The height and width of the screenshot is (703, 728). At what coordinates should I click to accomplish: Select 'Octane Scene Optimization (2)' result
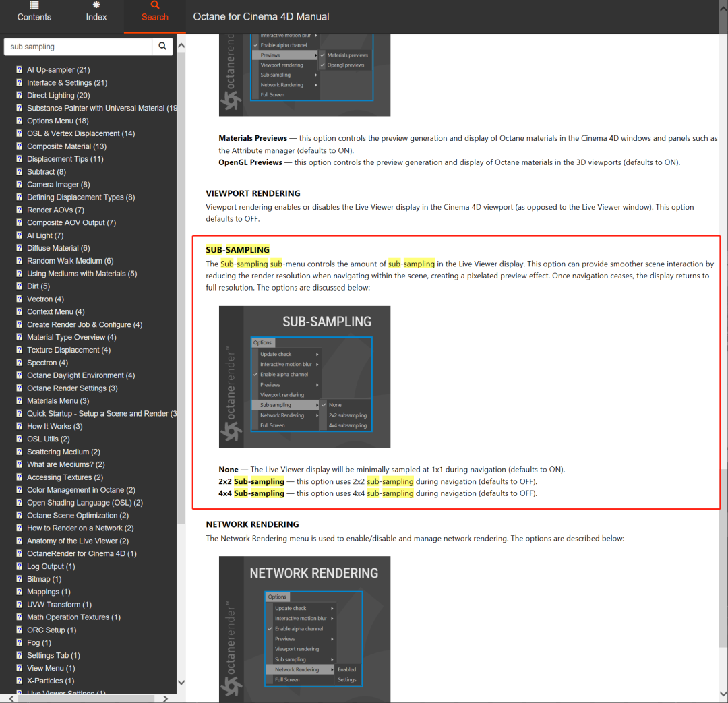click(x=78, y=516)
